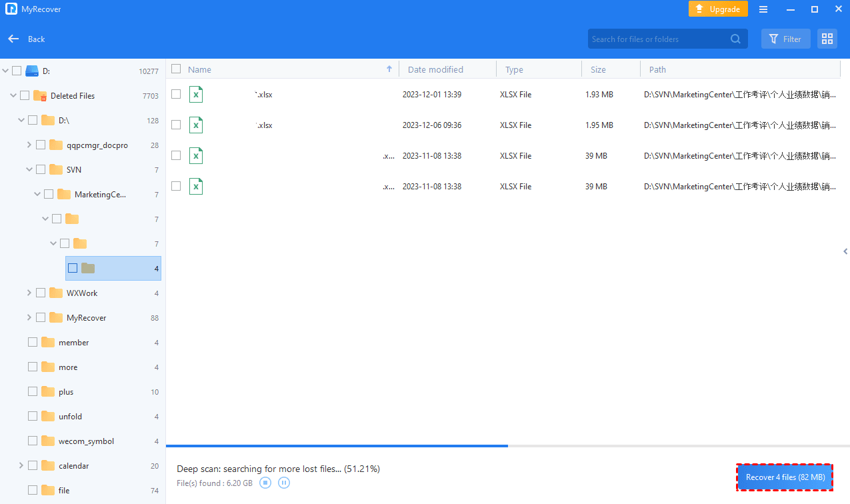Expand the right side preview panel arrow
This screenshot has width=850, height=504.
845,251
